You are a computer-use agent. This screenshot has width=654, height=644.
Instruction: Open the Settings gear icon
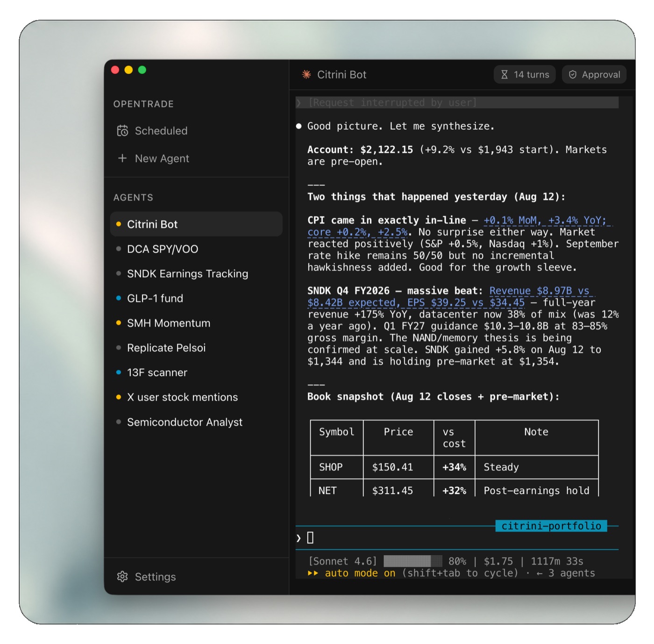(x=122, y=577)
